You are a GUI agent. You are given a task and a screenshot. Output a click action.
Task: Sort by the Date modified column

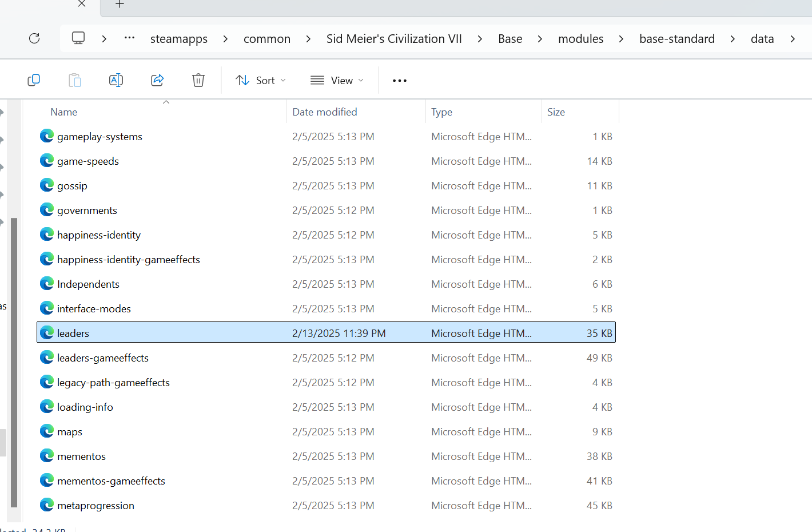pos(325,112)
